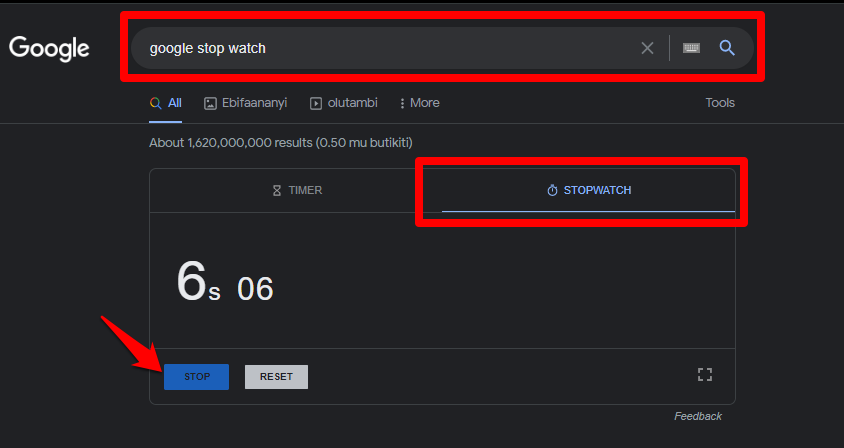Open the olutambi videos tab
The width and height of the screenshot is (844, 448).
pyautogui.click(x=343, y=103)
